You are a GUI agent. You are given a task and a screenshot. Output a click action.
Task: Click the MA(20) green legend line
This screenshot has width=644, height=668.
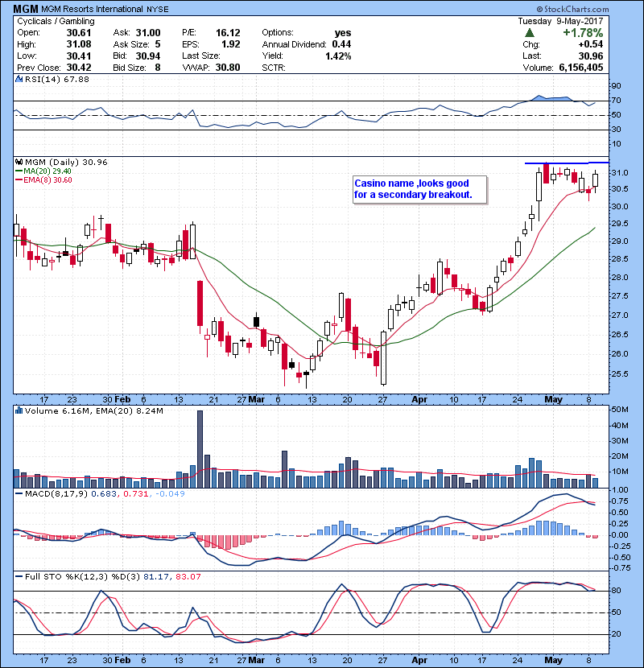pyautogui.click(x=19, y=171)
